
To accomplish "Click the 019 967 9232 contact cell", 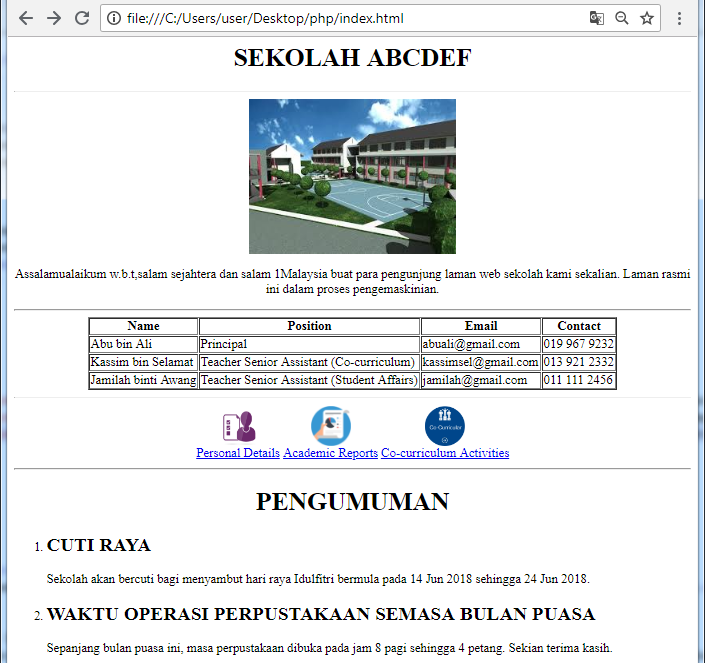I will tap(579, 344).
